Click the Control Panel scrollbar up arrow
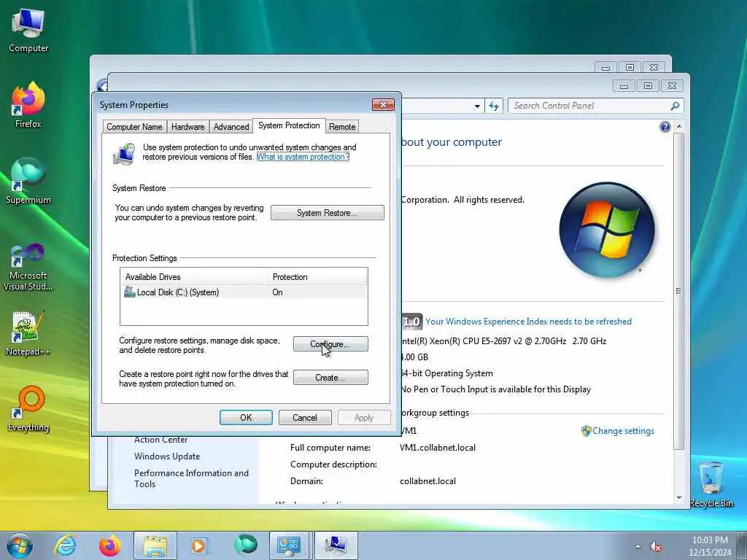The height and width of the screenshot is (560, 747). [x=679, y=127]
